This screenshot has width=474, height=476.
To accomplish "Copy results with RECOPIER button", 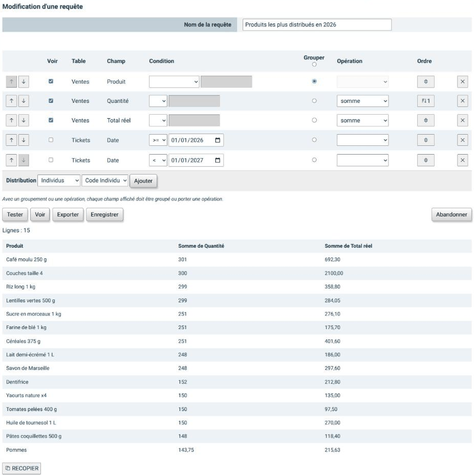I will coord(21,468).
